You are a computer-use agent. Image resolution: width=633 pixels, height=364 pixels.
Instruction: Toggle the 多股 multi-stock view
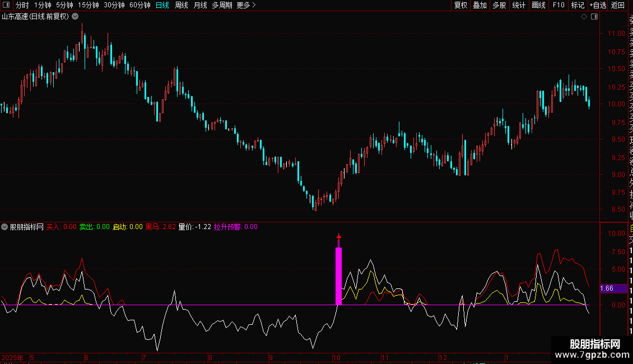pyautogui.click(x=499, y=6)
